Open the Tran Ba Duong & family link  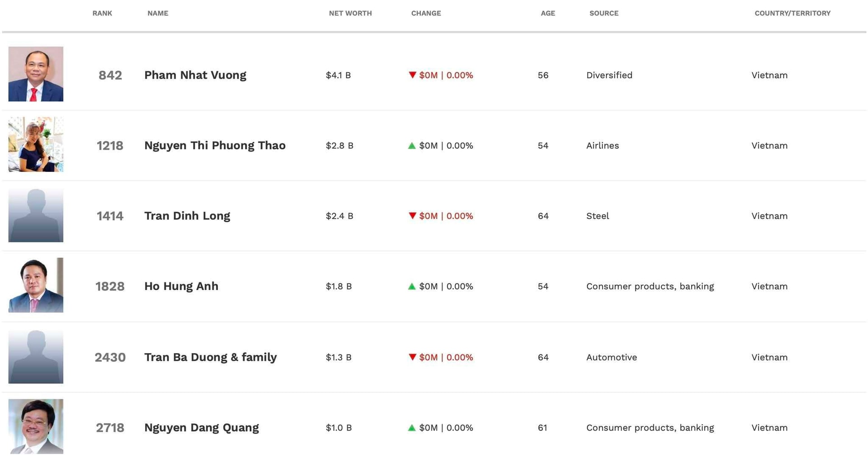(x=210, y=357)
